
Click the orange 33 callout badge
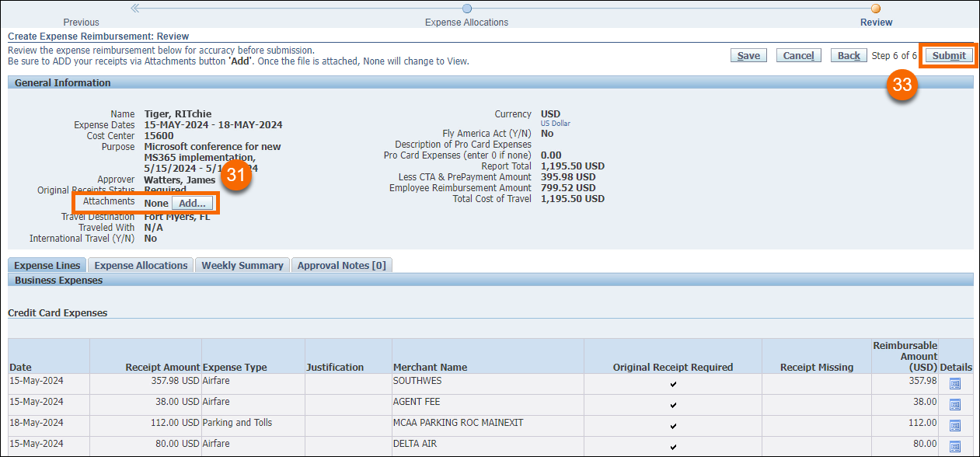[902, 85]
